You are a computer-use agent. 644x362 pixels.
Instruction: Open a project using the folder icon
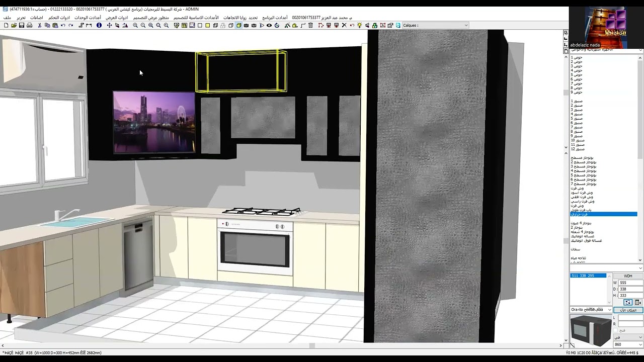14,25
